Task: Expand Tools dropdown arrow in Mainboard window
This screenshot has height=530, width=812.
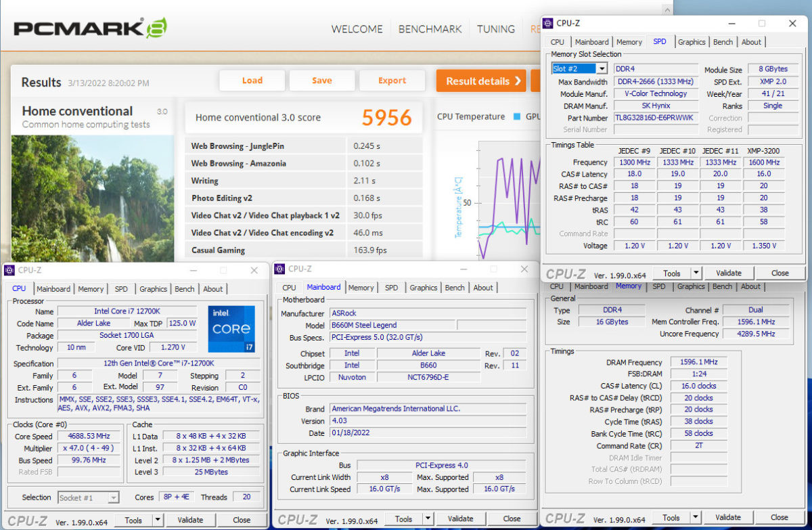Action: point(428,519)
